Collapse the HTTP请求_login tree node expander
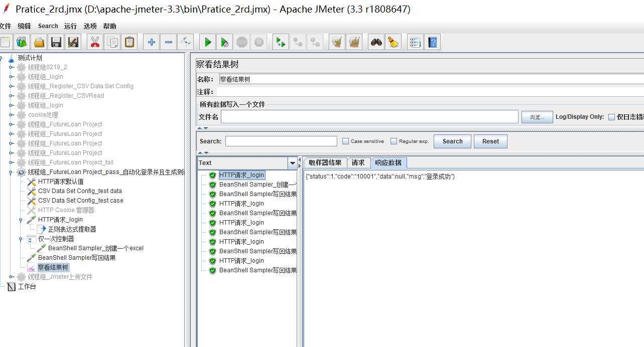Image resolution: width=644 pixels, height=347 pixels. pyautogui.click(x=21, y=220)
